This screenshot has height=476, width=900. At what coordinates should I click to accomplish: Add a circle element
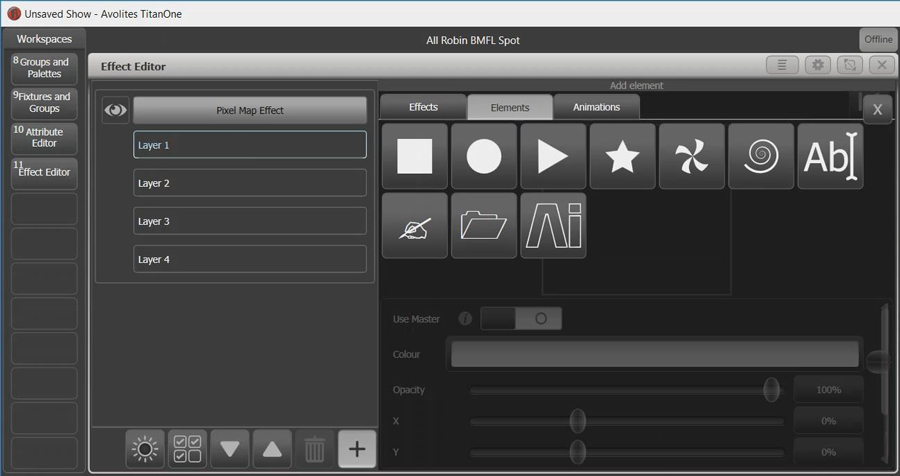(484, 156)
